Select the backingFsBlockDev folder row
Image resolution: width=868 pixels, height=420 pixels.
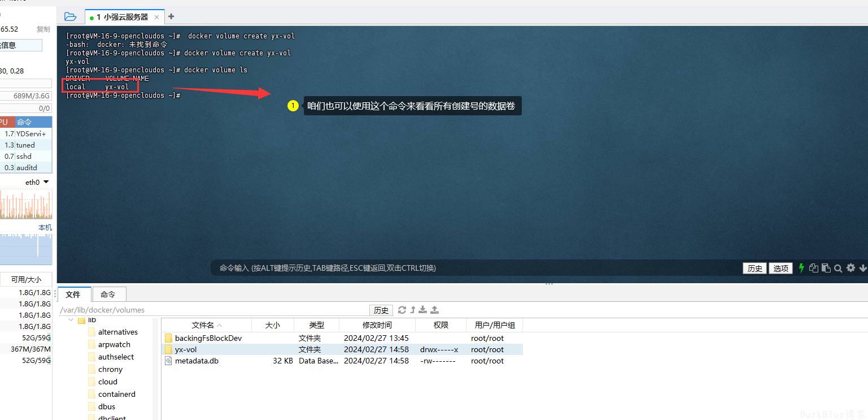(x=342, y=338)
